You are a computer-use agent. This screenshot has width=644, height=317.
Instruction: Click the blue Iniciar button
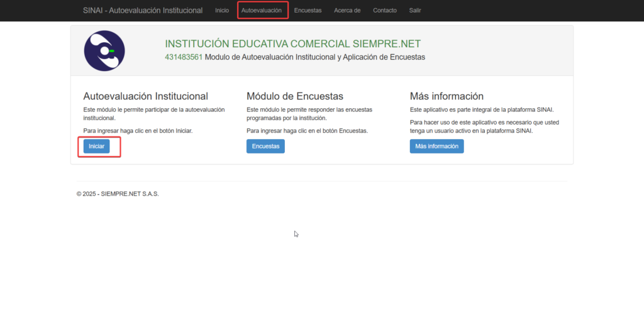click(96, 146)
